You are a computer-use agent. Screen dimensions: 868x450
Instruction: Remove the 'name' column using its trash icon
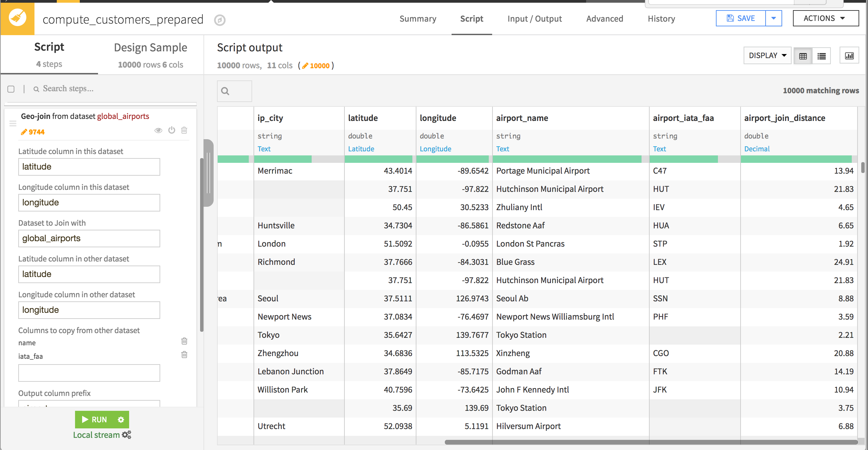click(x=184, y=341)
